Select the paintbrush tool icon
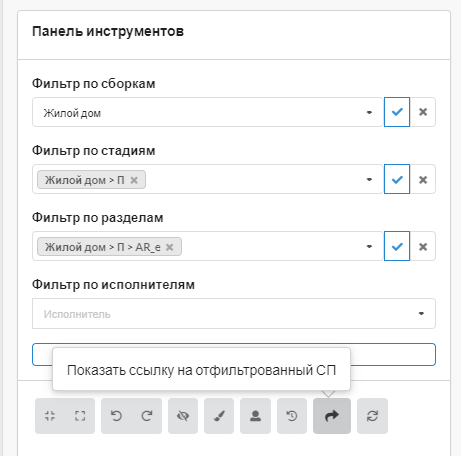Viewport: 461px width, 456px height. [x=219, y=416]
